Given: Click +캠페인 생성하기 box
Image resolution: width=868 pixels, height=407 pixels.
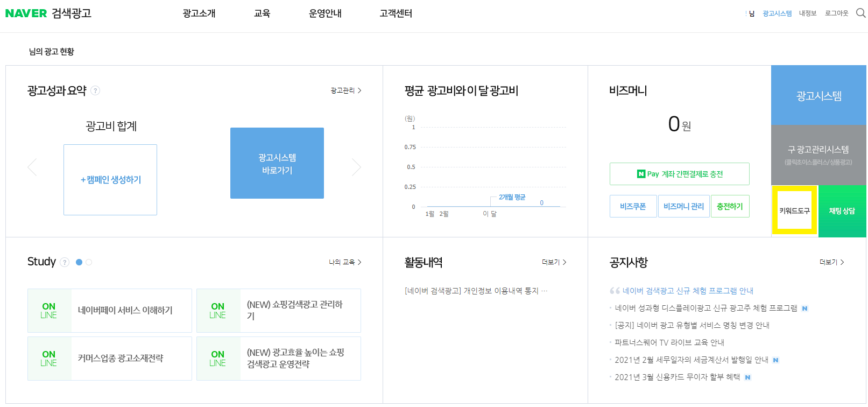Looking at the screenshot, I should [x=110, y=180].
